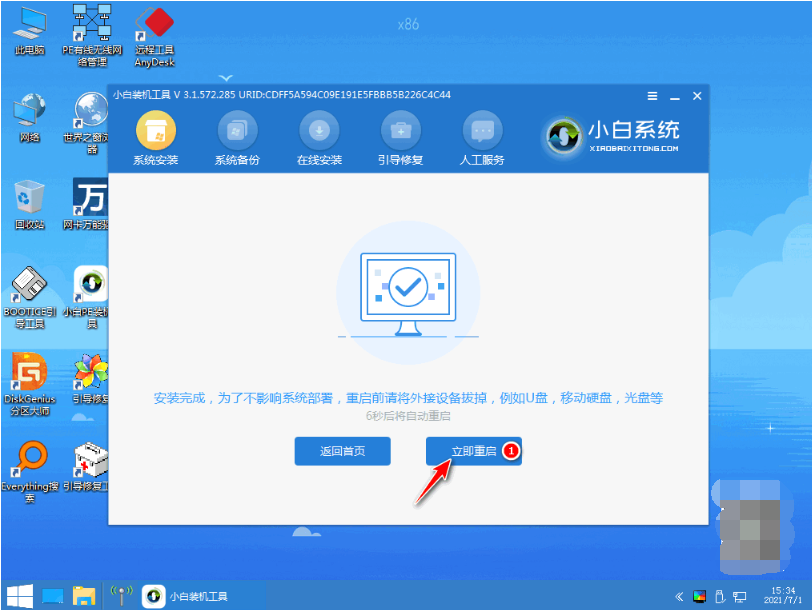Open the title bar hamburger menu
This screenshot has width=812, height=610.
[651, 96]
